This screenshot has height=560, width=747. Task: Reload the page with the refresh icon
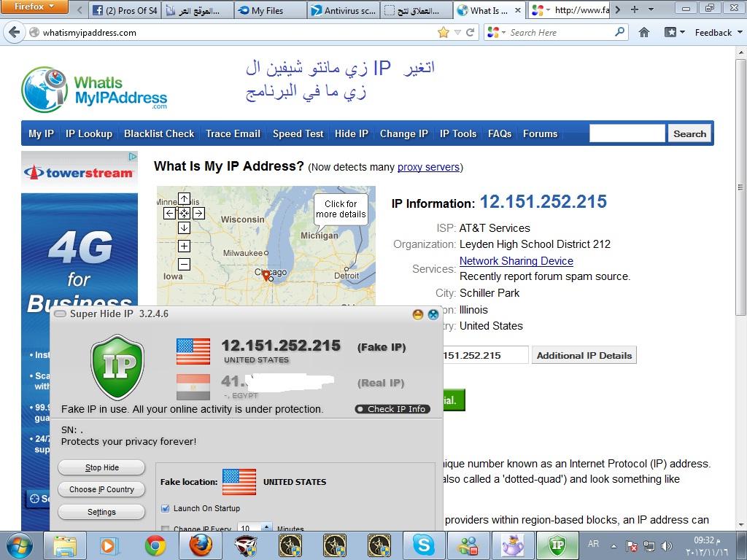[471, 32]
